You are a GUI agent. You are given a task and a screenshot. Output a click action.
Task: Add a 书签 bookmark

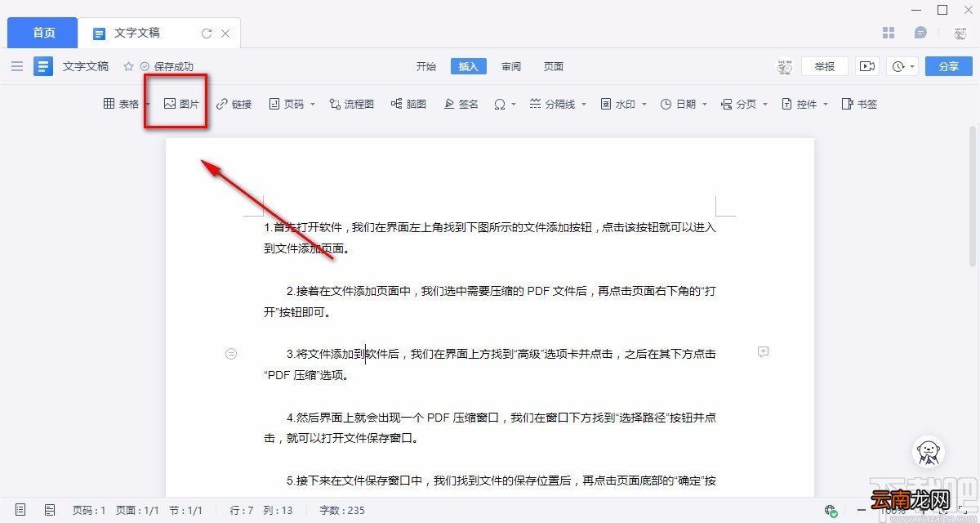point(859,105)
